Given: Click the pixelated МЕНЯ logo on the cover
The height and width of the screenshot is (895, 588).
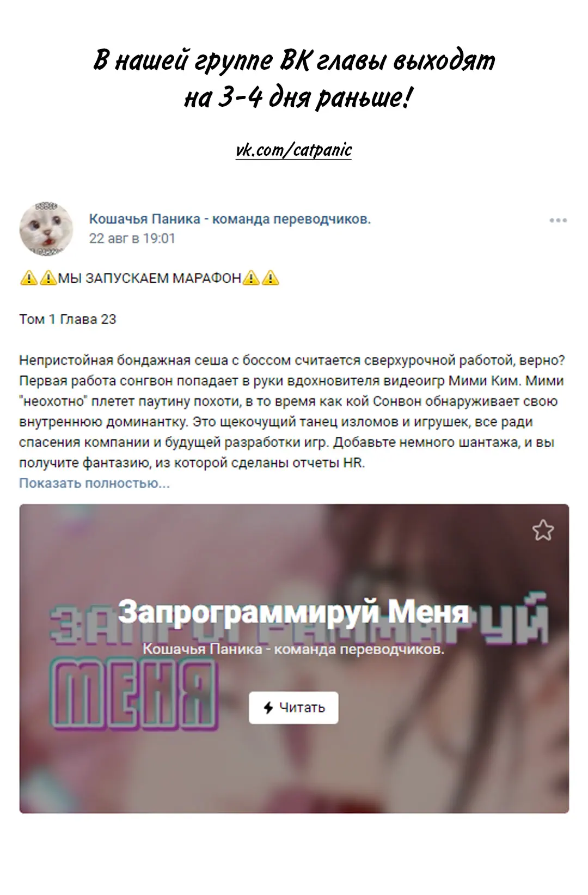Looking at the screenshot, I should point(135,696).
